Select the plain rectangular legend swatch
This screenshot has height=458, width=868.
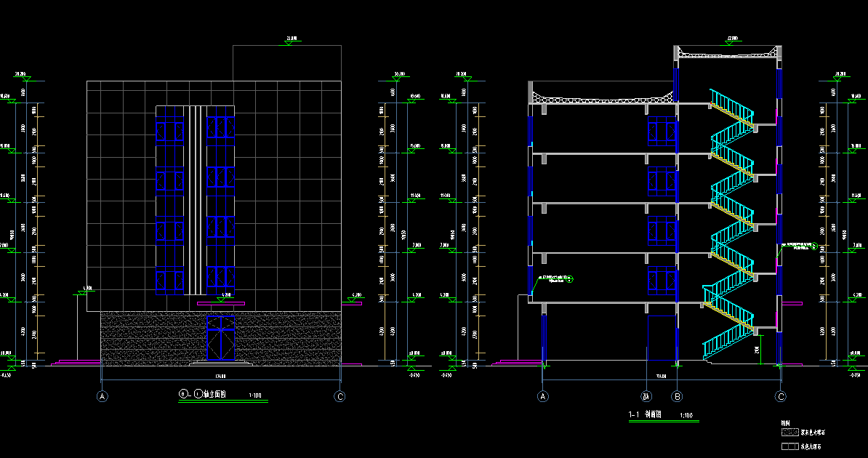[789, 446]
